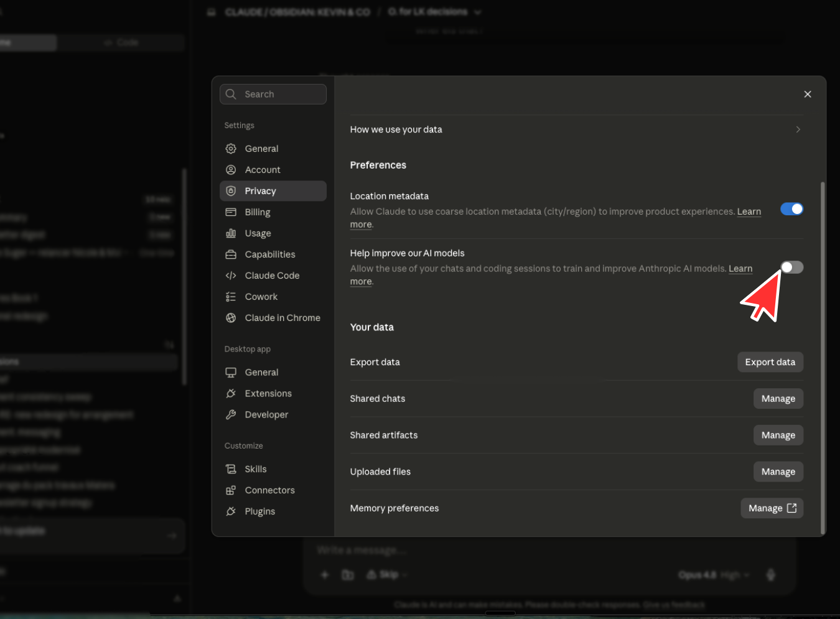Open Learn more link under Location metadata

coord(749,212)
